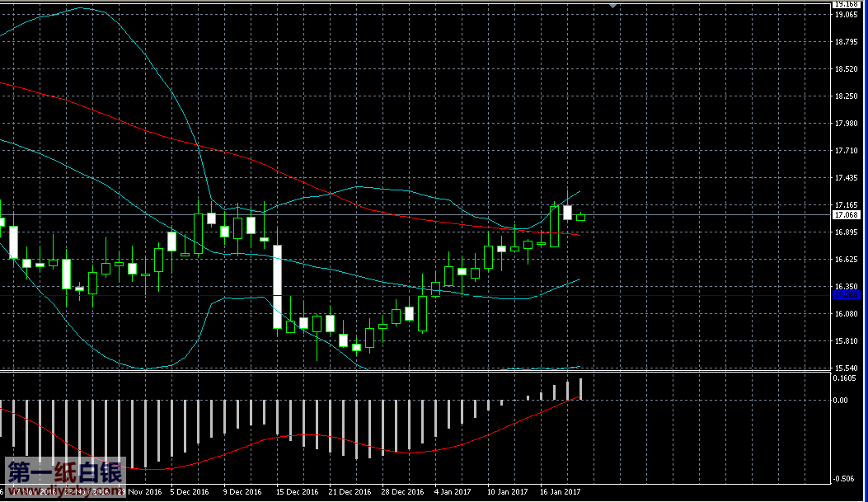Image resolution: width=868 pixels, height=502 pixels.
Task: Click the 5 Dec 2016 date label
Action: 190,492
